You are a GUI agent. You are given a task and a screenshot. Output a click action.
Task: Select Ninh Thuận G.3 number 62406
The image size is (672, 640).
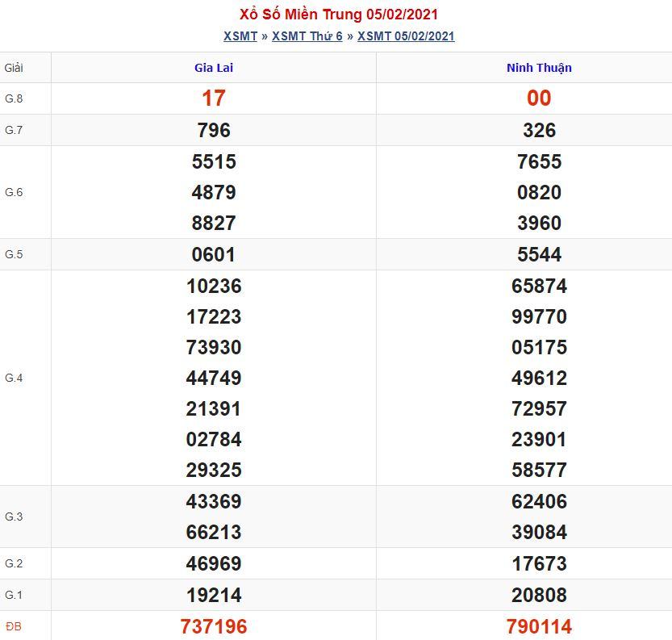pos(539,501)
